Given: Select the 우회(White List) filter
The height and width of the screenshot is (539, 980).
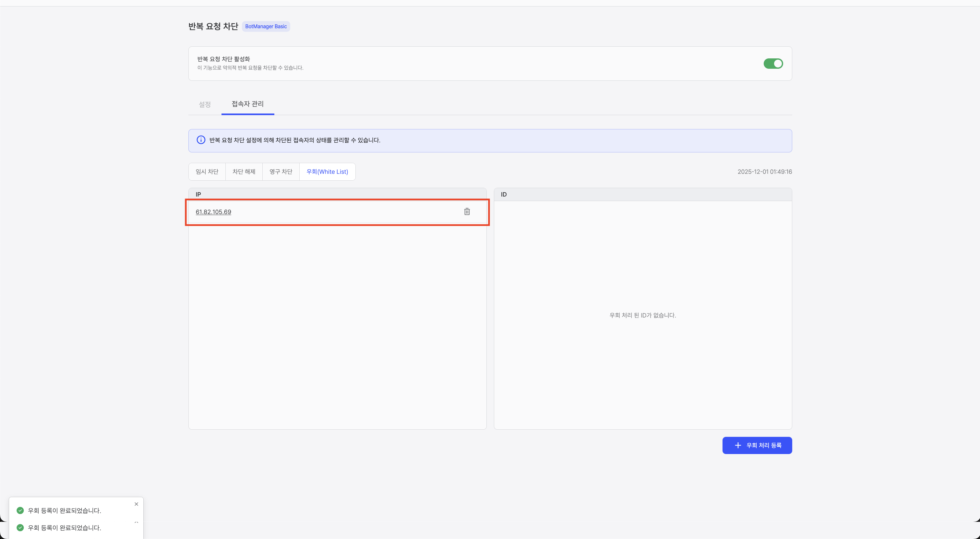Looking at the screenshot, I should (327, 172).
